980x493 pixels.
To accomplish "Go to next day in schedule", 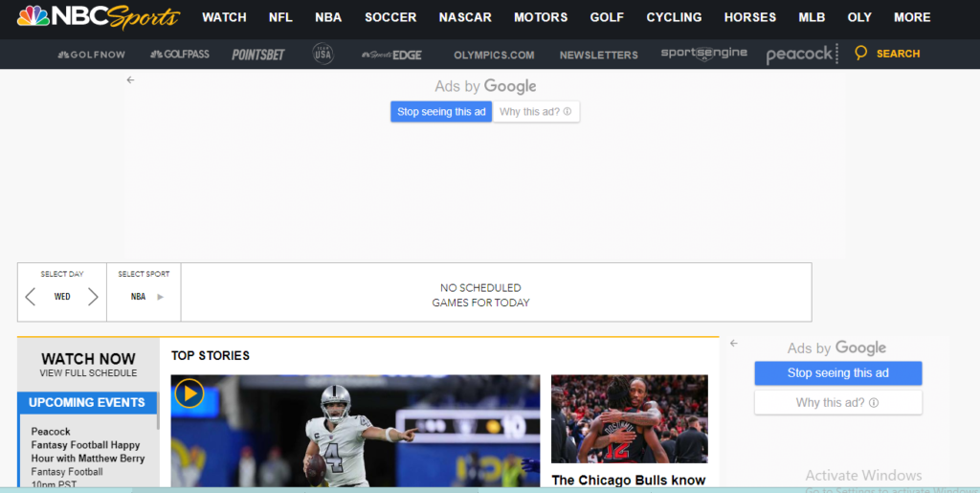I will [x=93, y=296].
